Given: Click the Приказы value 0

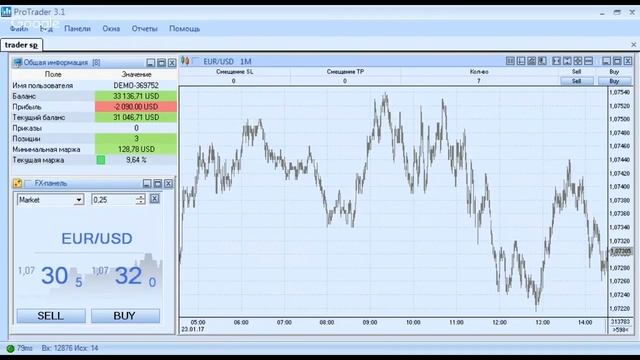Looking at the screenshot, I should (136, 128).
